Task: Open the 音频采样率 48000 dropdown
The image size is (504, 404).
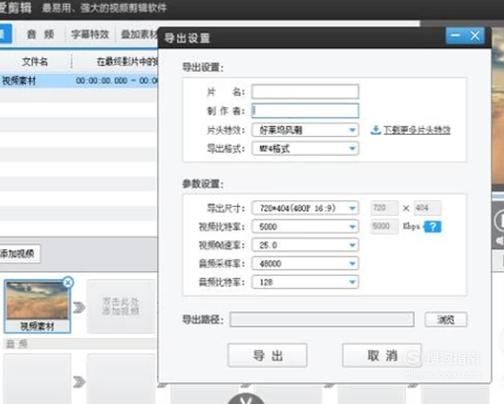Action: click(x=305, y=264)
